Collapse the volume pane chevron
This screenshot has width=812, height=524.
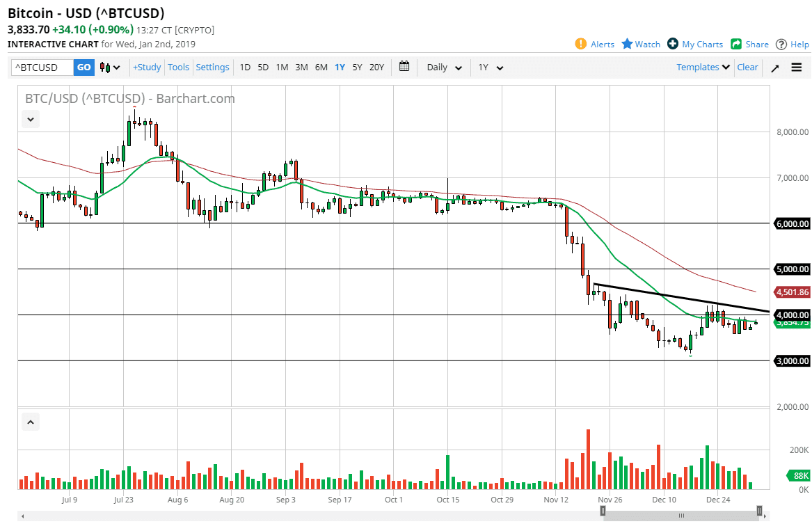click(31, 422)
